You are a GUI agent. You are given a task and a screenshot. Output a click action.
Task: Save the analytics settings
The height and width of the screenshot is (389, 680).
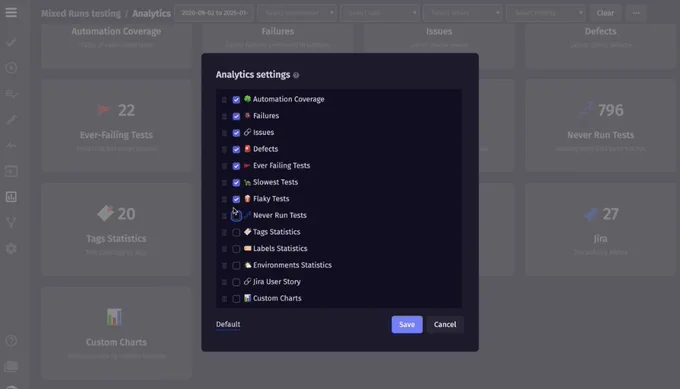[x=407, y=324]
